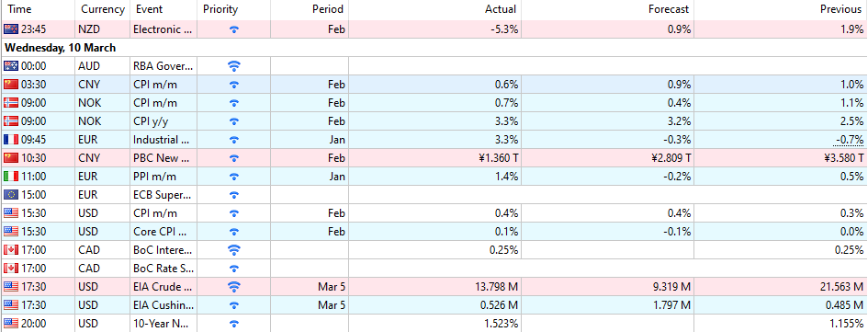This screenshot has height=332, width=868.
Task: Click the priority icon of the BoC Interest row
Action: pyautogui.click(x=234, y=250)
